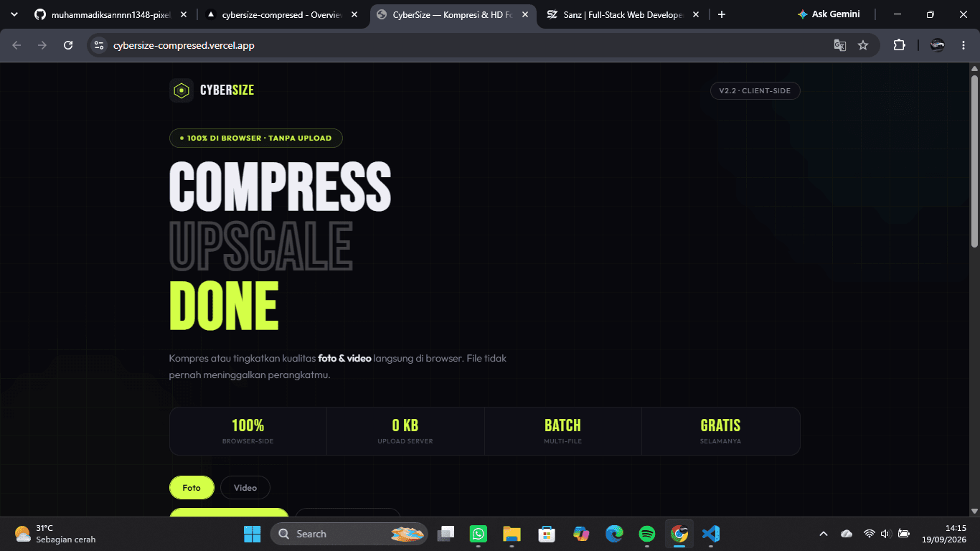Image resolution: width=980 pixels, height=551 pixels.
Task: Open a new browser tab
Action: pyautogui.click(x=721, y=14)
